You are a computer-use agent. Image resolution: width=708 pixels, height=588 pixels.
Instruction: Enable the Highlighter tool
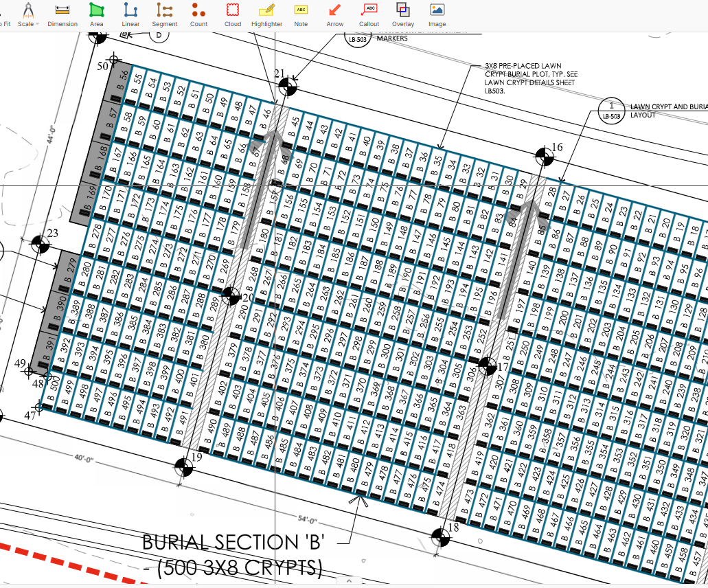coord(267,15)
